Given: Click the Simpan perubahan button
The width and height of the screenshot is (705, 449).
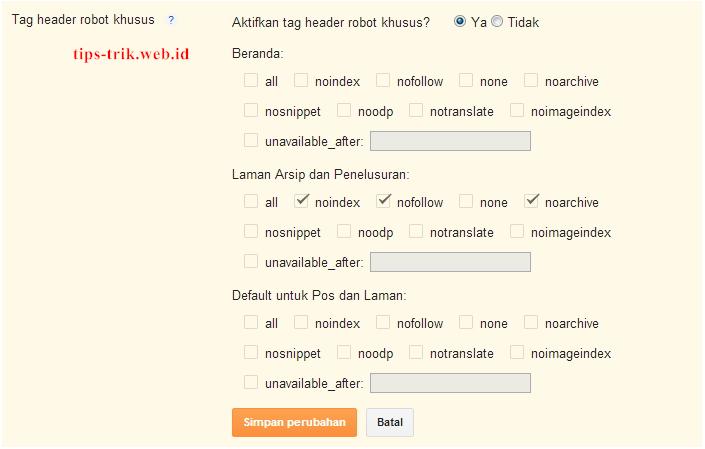Looking at the screenshot, I should pyautogui.click(x=294, y=422).
